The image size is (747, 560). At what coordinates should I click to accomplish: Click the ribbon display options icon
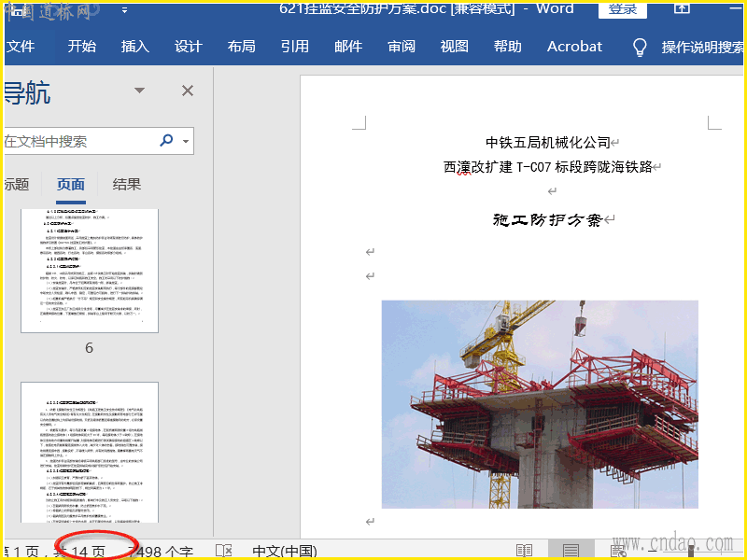(683, 8)
